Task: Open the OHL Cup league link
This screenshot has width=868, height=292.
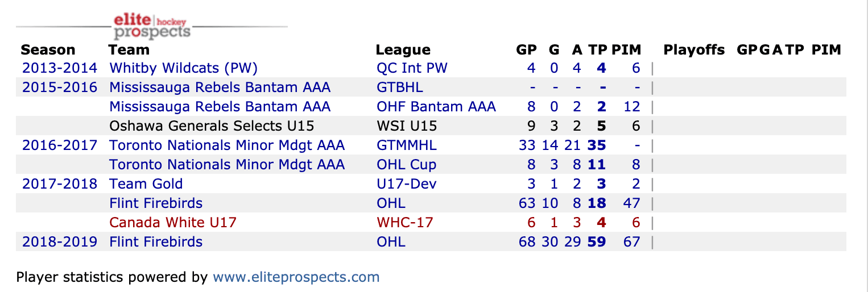Action: (x=406, y=165)
